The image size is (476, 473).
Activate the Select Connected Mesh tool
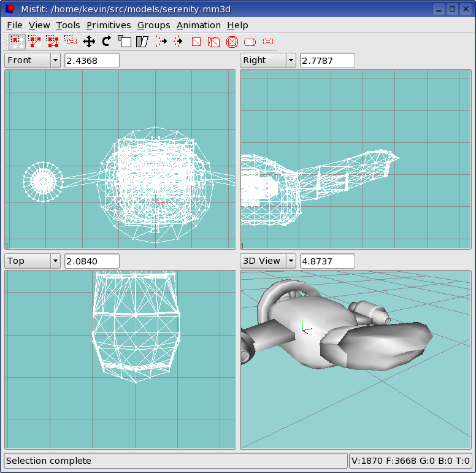pyautogui.click(x=53, y=42)
